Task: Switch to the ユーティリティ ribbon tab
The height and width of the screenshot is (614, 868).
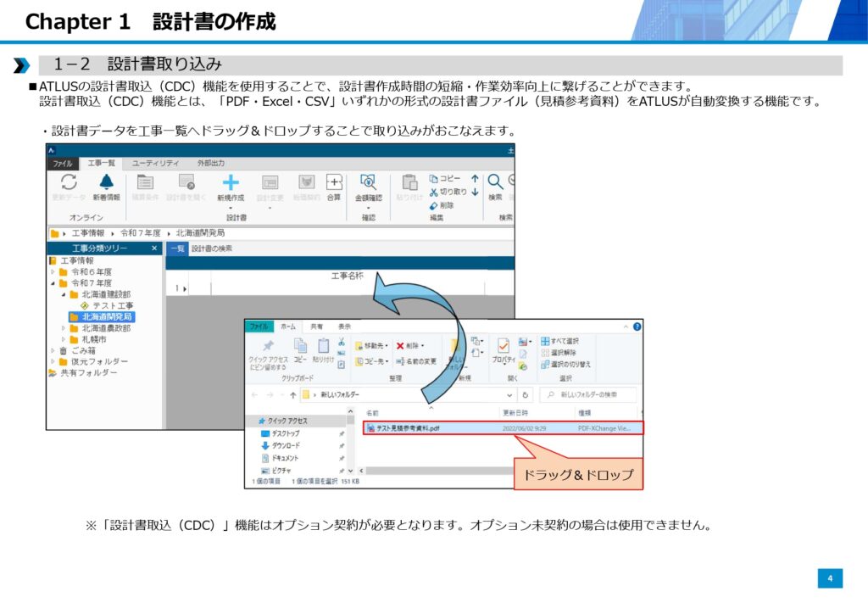Action: [x=155, y=163]
